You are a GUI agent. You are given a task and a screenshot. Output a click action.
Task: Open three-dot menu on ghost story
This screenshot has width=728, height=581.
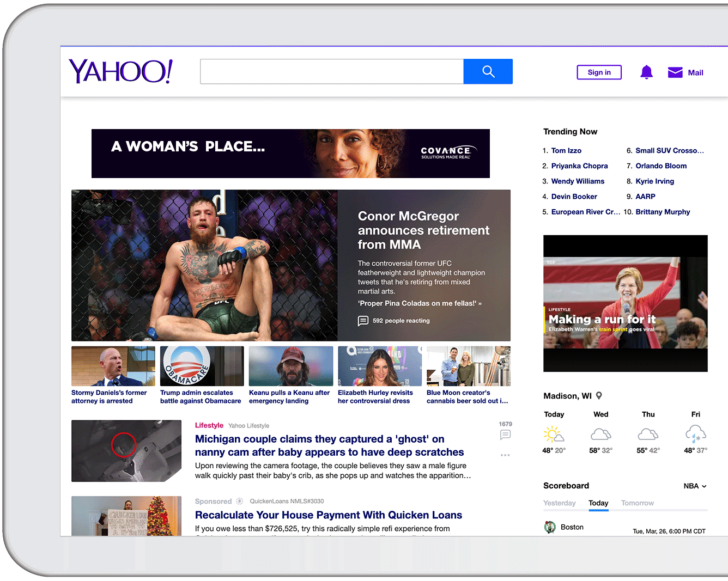tap(505, 455)
